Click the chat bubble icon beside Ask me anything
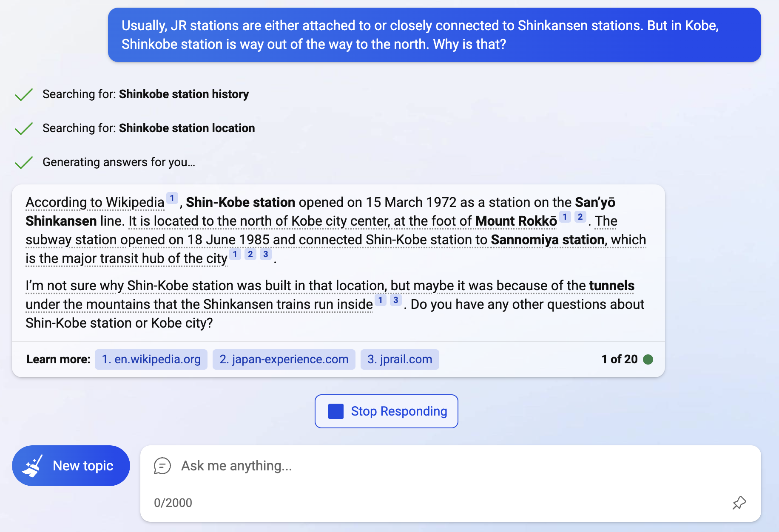This screenshot has height=532, width=779. pyautogui.click(x=162, y=466)
